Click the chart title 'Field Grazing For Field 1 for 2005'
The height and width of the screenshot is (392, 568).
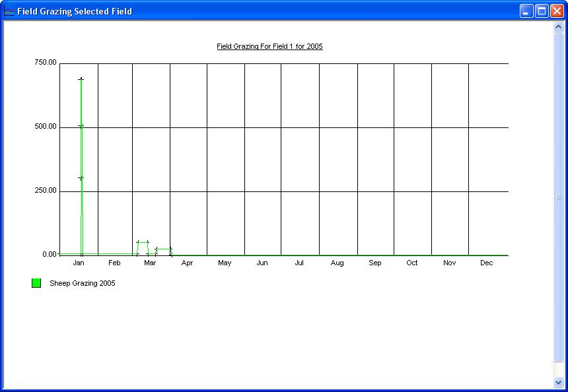tap(269, 46)
